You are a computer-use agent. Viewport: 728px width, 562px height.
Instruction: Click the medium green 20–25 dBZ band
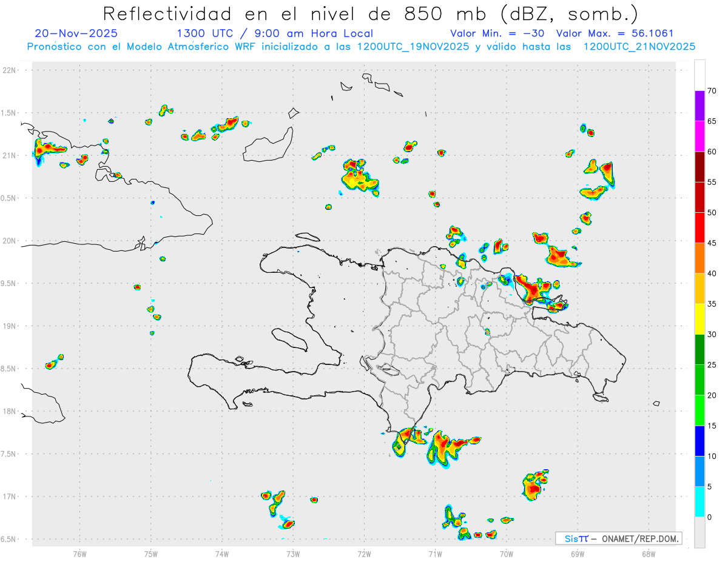[699, 380]
